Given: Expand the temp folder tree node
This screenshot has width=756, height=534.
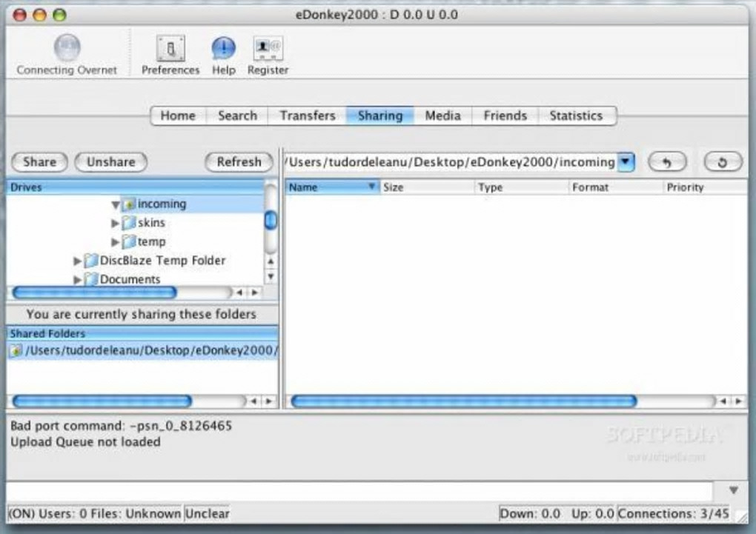Looking at the screenshot, I should [115, 242].
